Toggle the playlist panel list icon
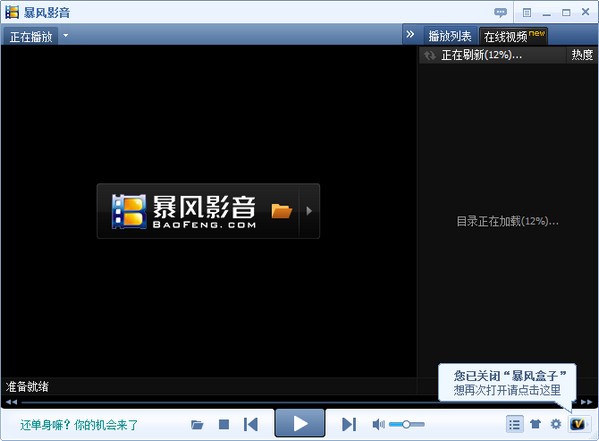This screenshot has height=441, width=599. (x=515, y=424)
